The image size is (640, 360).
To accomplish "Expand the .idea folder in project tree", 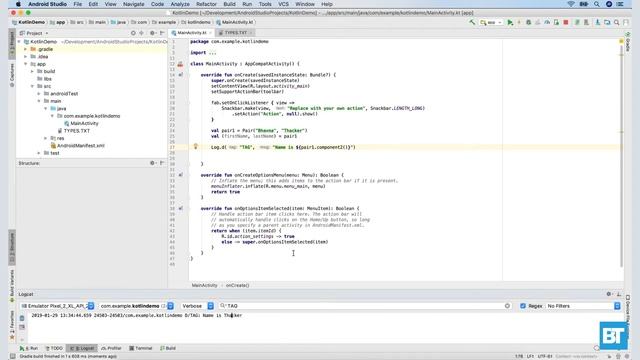I will click(x=26, y=57).
